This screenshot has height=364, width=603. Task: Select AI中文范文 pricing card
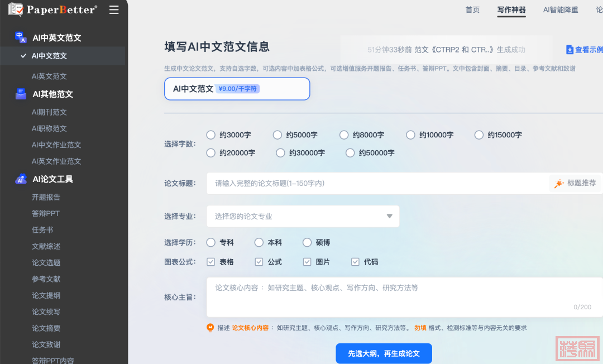pyautogui.click(x=237, y=89)
